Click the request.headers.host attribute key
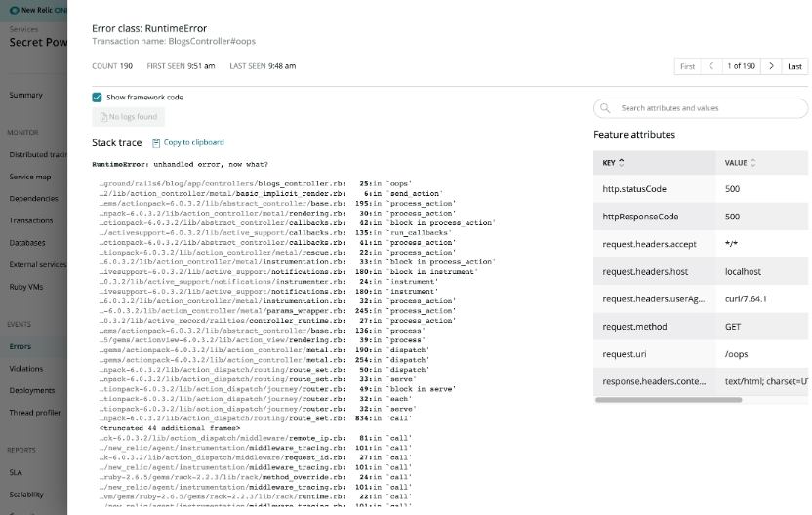This screenshot has height=515, width=812. click(645, 272)
